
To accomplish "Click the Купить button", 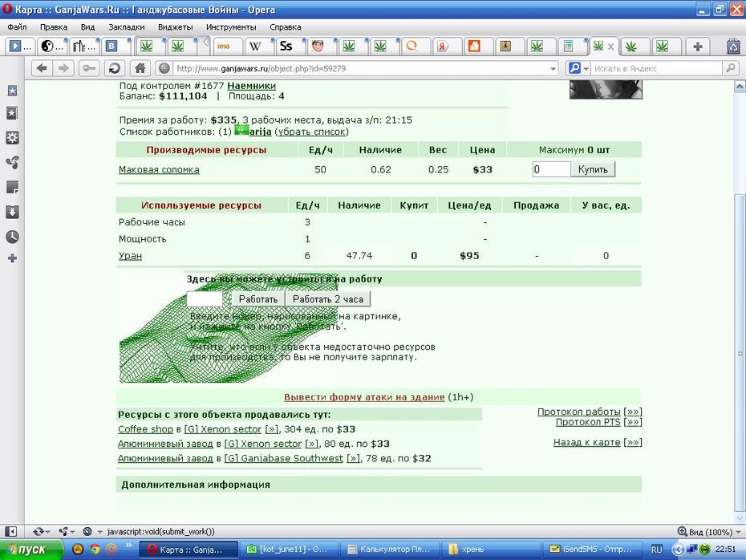I will (593, 169).
